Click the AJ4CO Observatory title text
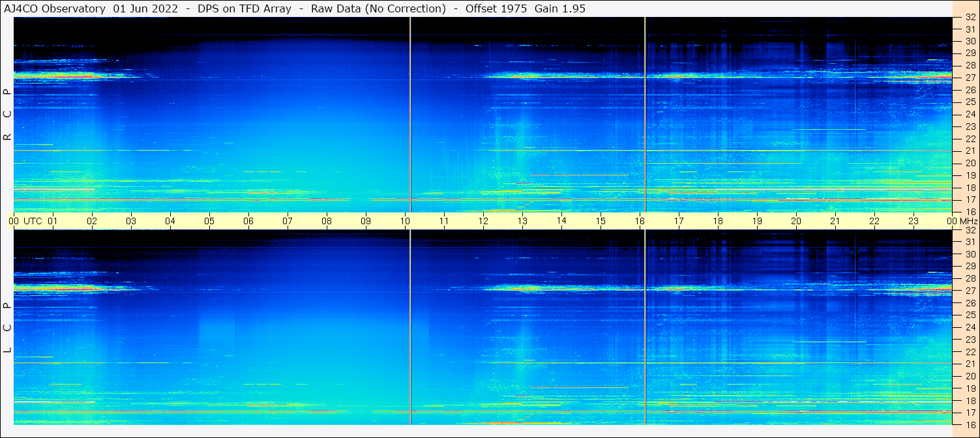This screenshot has width=980, height=438. pos(55,8)
